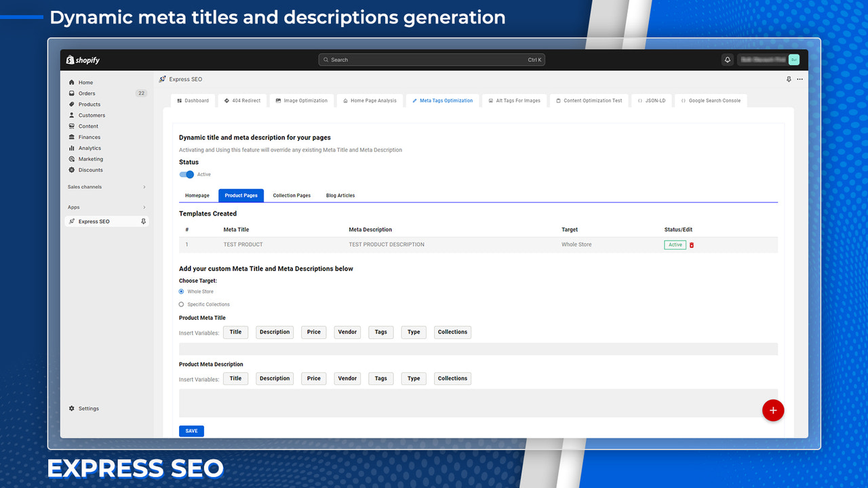The width and height of the screenshot is (868, 488).
Task: Click the red plus floating action button
Action: point(773,410)
